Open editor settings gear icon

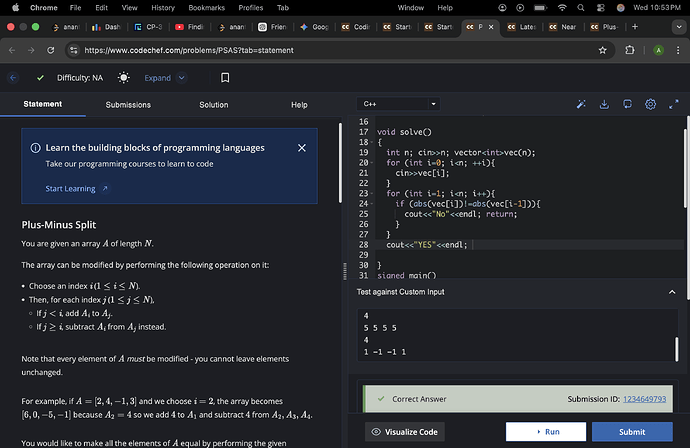click(x=650, y=104)
